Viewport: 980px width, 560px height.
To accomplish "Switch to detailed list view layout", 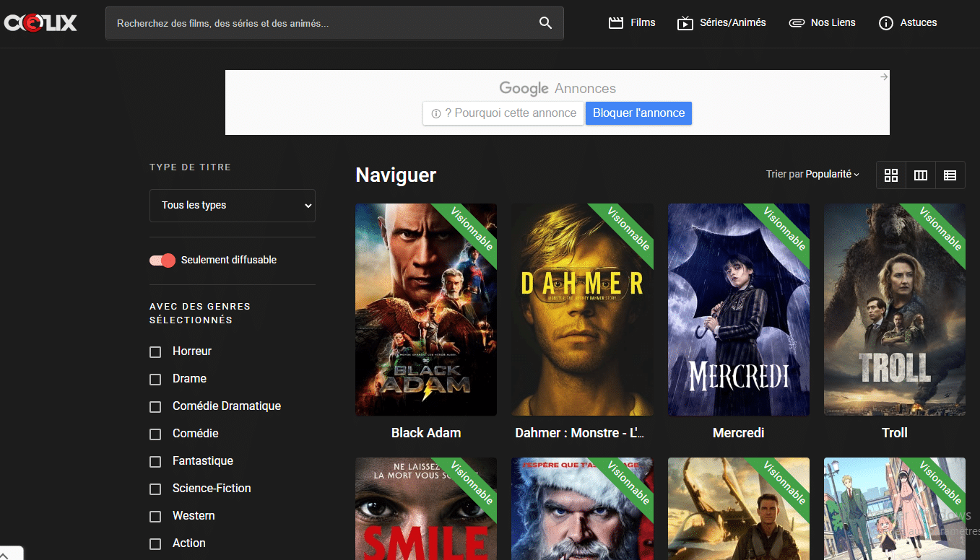I will (950, 175).
